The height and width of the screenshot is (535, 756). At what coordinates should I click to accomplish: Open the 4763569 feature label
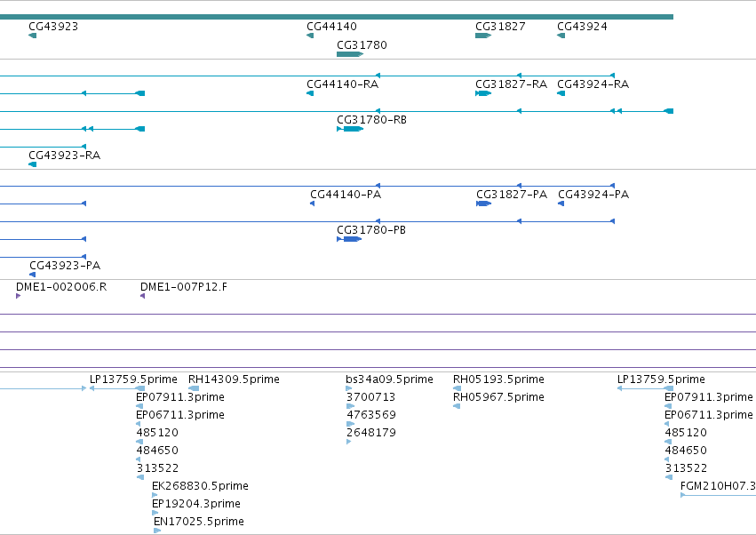[x=371, y=415]
